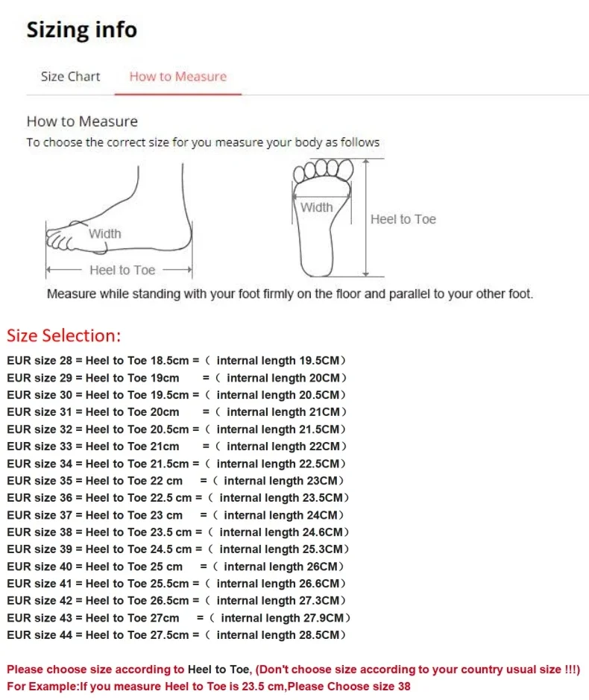Click the Width label on sole diagram
This screenshot has width=589, height=700.
[317, 207]
